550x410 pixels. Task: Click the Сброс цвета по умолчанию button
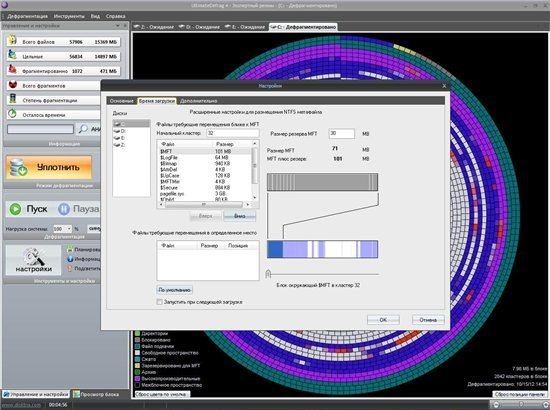162,394
